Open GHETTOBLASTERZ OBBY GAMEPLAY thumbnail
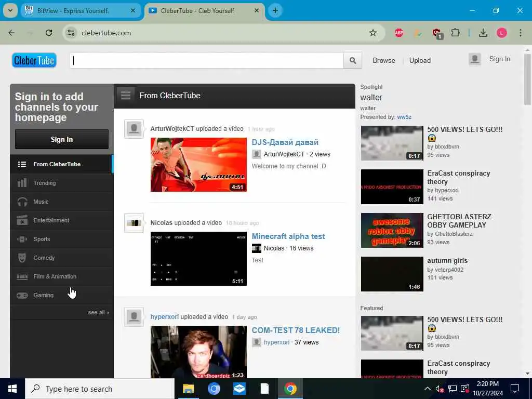The width and height of the screenshot is (532, 399). pos(392,230)
